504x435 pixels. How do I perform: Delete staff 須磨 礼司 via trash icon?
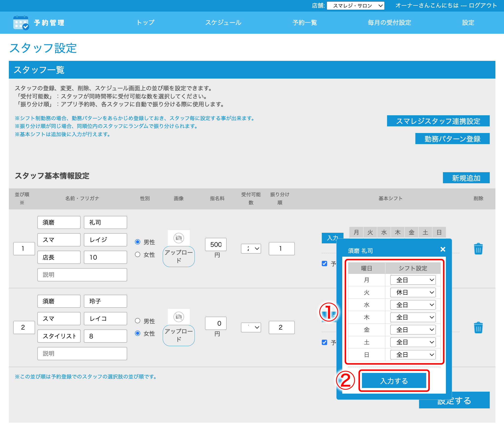478,249
